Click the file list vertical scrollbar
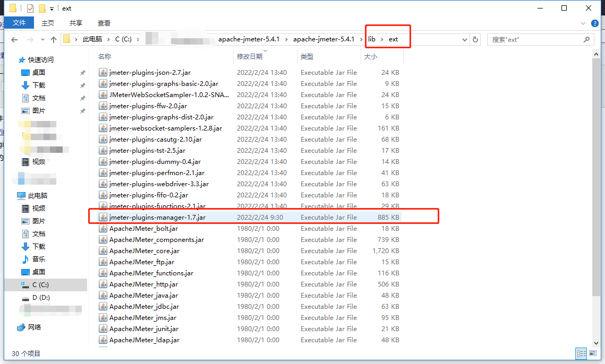Image resolution: width=605 pixels, height=364 pixels. [596, 177]
